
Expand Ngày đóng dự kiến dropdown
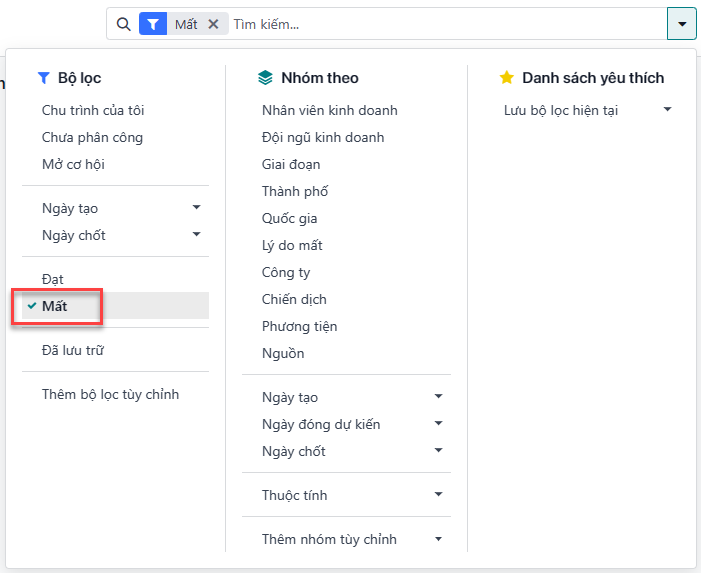[346, 424]
